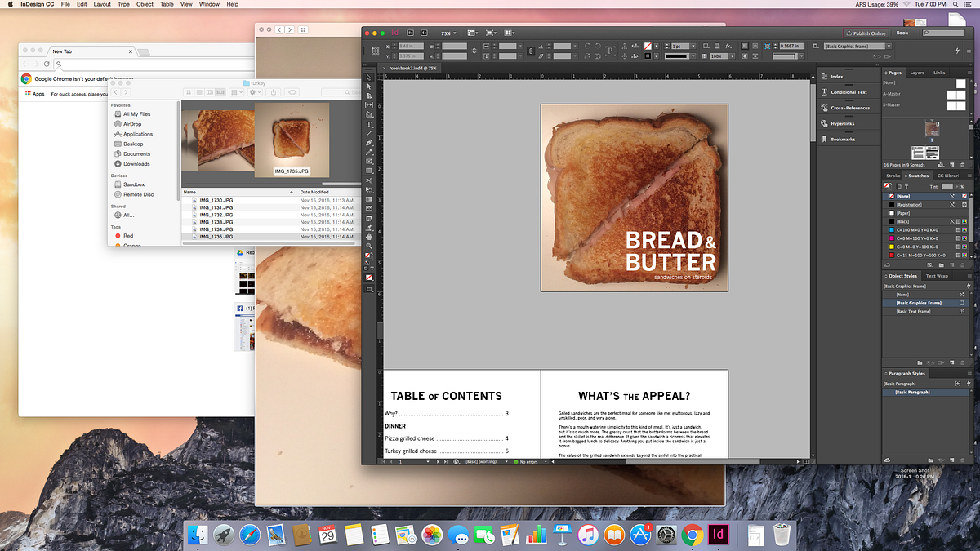Viewport: 980px width, 551px height.
Task: Open the Layout menu in menu bar
Action: click(x=102, y=4)
